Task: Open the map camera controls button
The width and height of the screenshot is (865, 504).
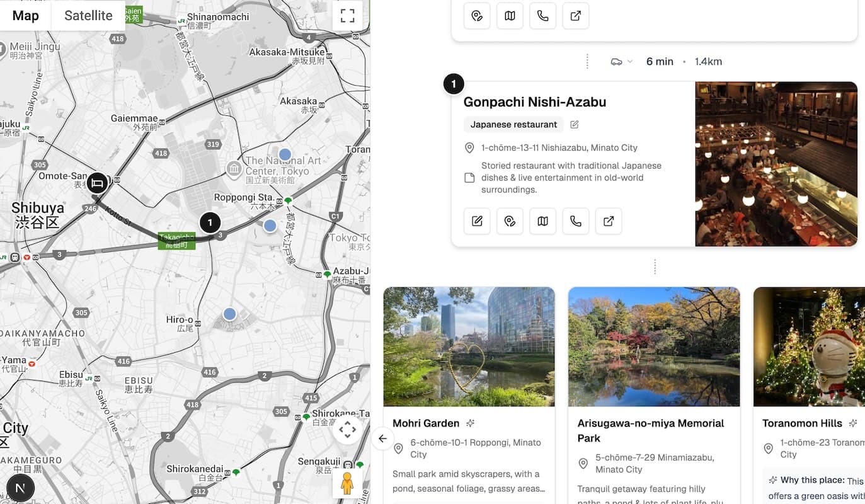Action: pyautogui.click(x=347, y=430)
